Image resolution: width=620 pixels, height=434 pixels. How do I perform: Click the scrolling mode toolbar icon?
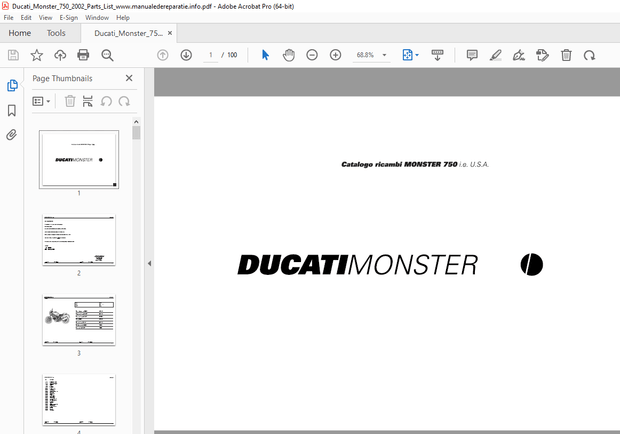[437, 55]
